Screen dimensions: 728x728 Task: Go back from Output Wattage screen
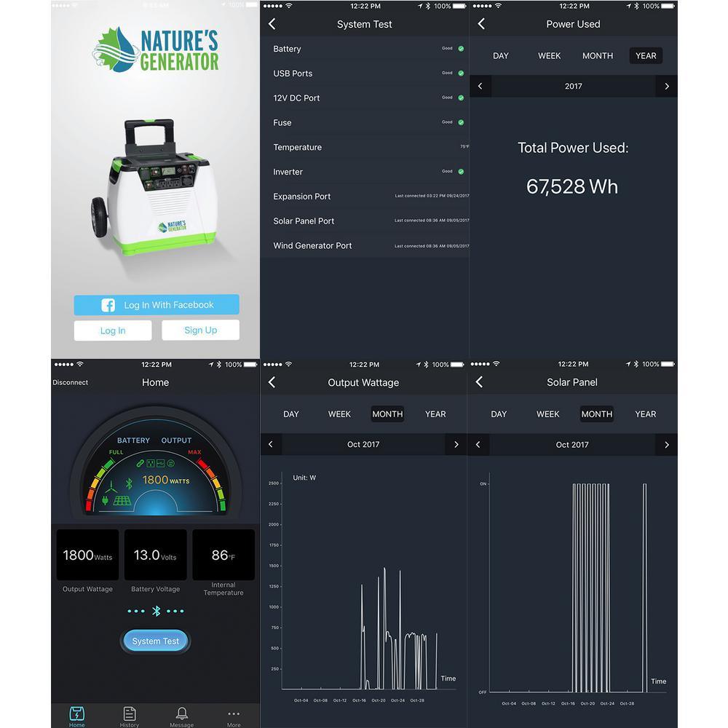point(272,382)
